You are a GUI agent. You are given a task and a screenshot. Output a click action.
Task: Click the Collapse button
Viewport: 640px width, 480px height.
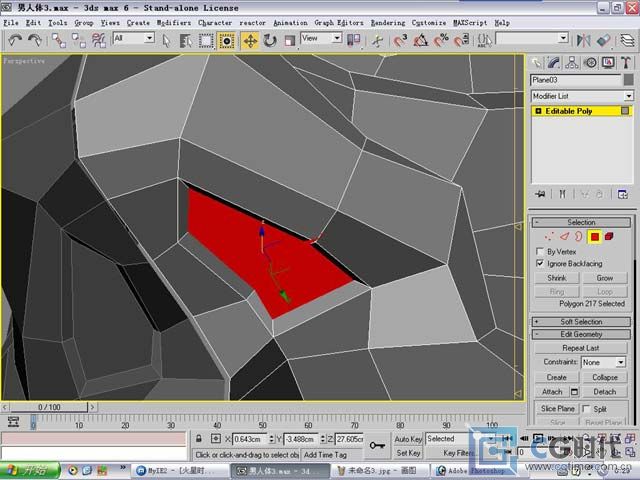click(x=604, y=378)
